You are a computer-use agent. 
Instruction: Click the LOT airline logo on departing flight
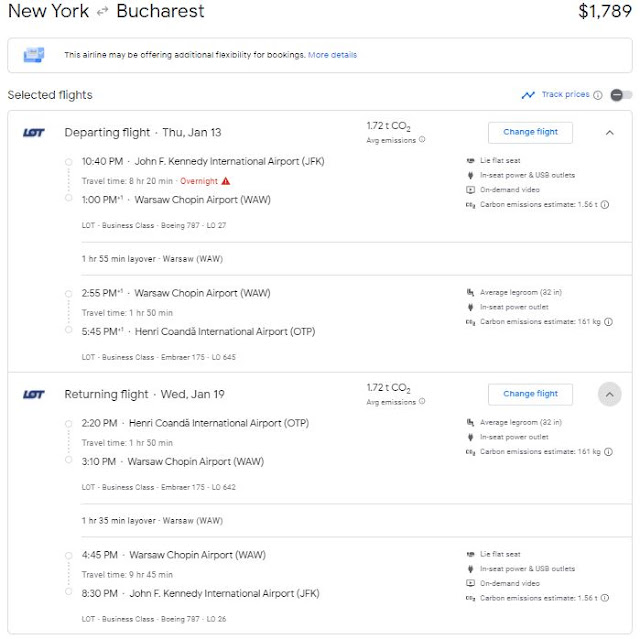click(x=33, y=132)
